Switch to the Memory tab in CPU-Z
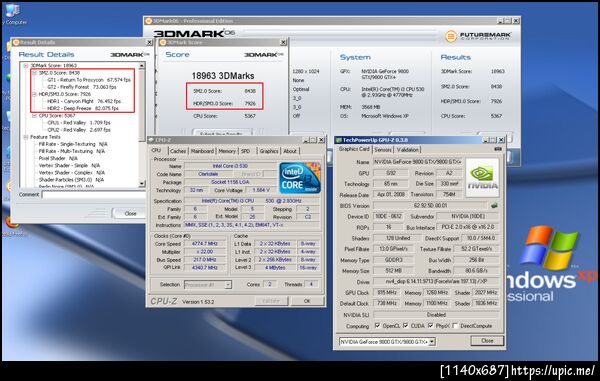Screen dimensions: 600x381 click(227, 151)
